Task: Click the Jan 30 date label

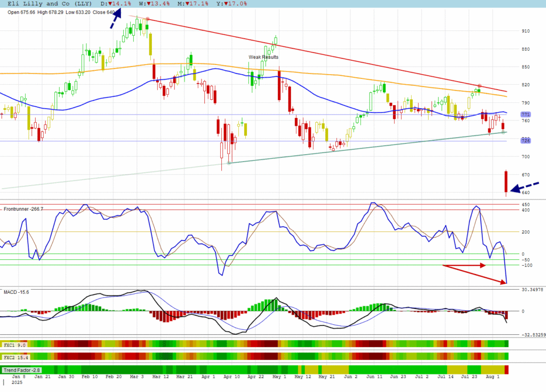Action: pos(66,377)
